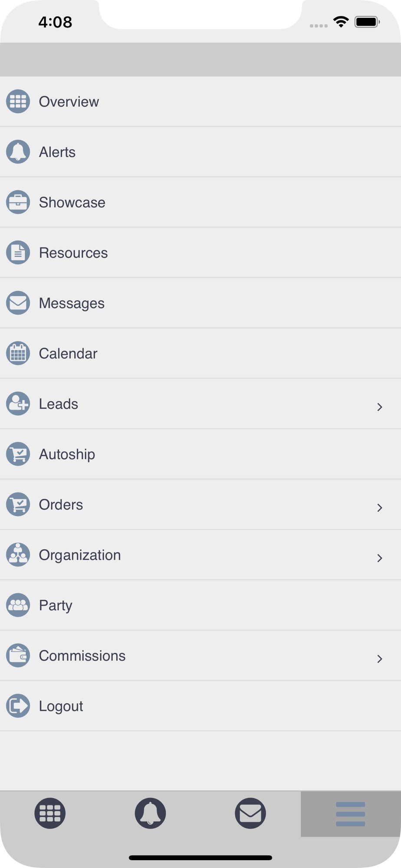Select the Organization label text

80,555
